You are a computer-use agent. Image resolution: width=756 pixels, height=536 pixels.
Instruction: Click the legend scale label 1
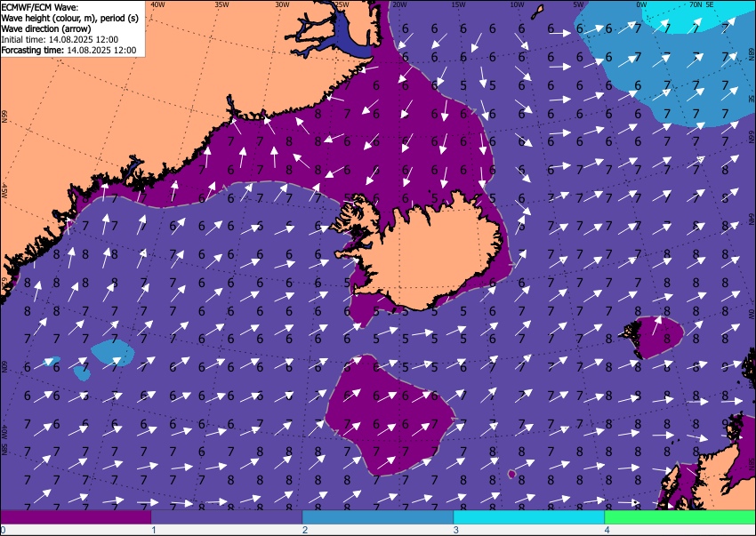tap(154, 530)
